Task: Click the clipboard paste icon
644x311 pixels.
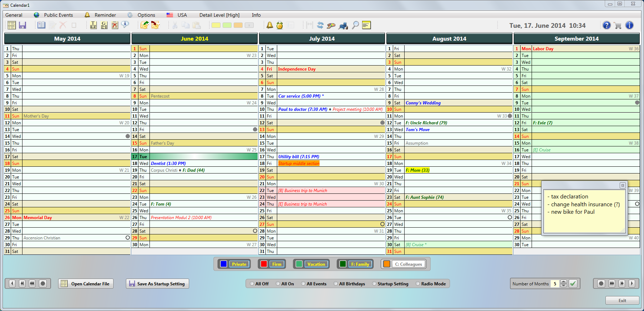Action: [197, 25]
